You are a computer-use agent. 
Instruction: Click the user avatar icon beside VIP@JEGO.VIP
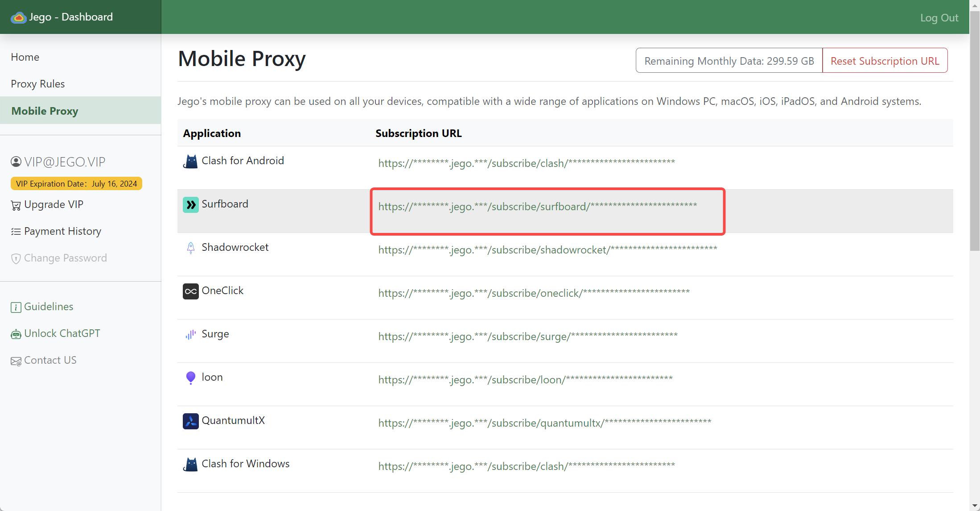point(16,162)
